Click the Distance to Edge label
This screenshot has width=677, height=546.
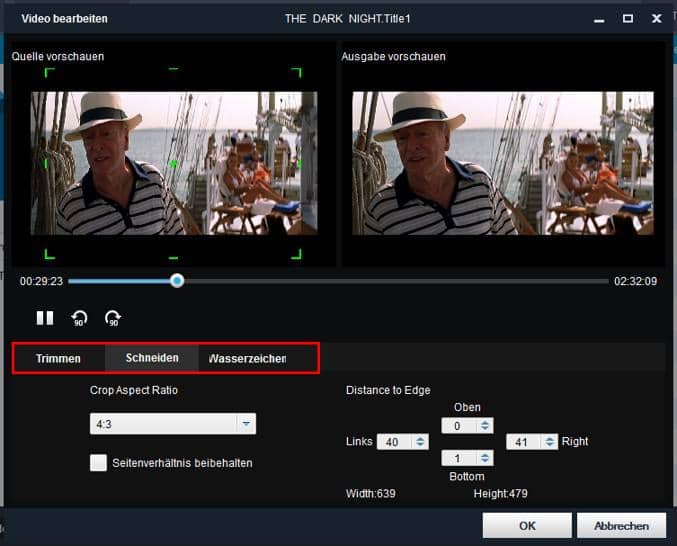click(388, 390)
